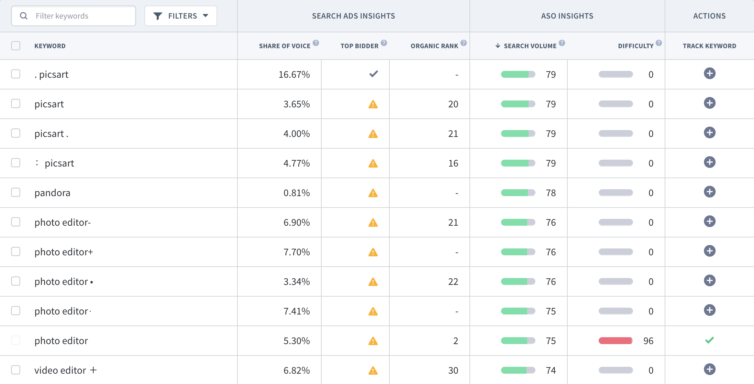This screenshot has height=384, width=754.
Task: Click warning icon in 'photo editor-' row
Action: pos(373,223)
